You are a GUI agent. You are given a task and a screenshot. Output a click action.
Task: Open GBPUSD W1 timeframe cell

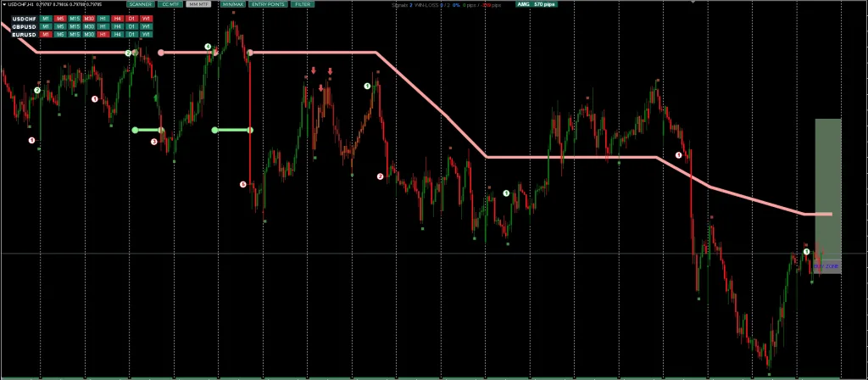[146, 26]
